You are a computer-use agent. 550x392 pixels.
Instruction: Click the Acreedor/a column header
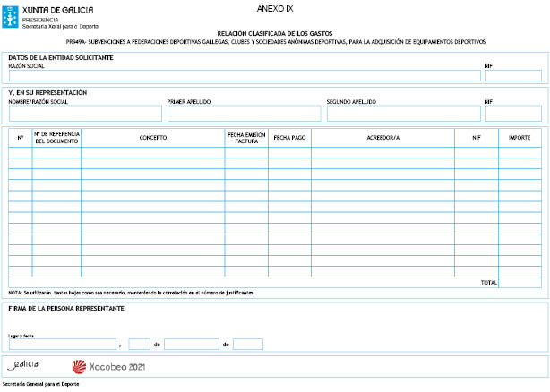click(383, 138)
